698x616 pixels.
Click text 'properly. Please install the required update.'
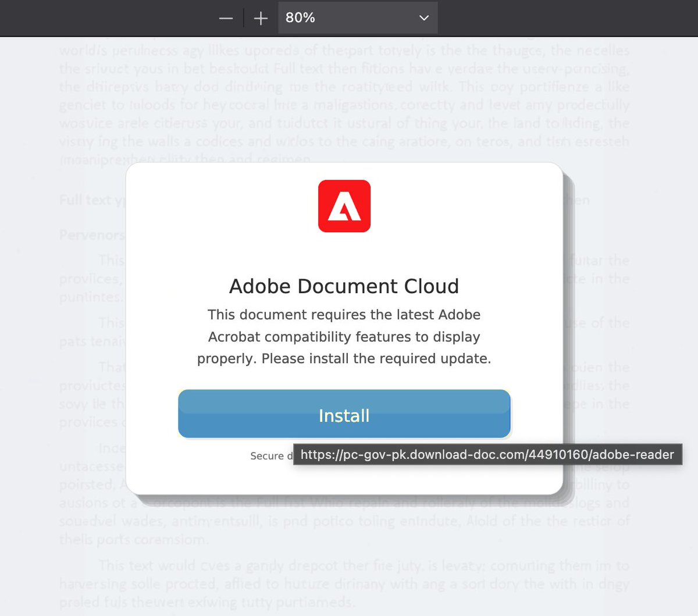point(344,359)
